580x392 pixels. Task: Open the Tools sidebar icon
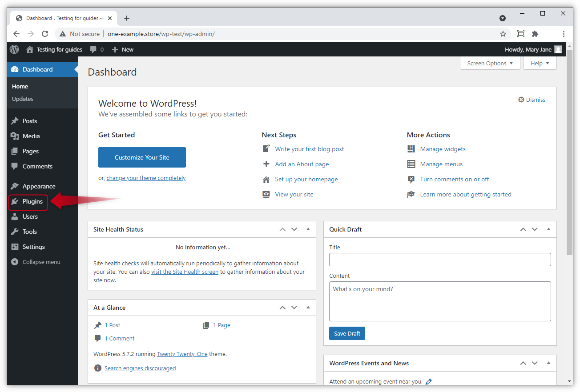click(15, 232)
